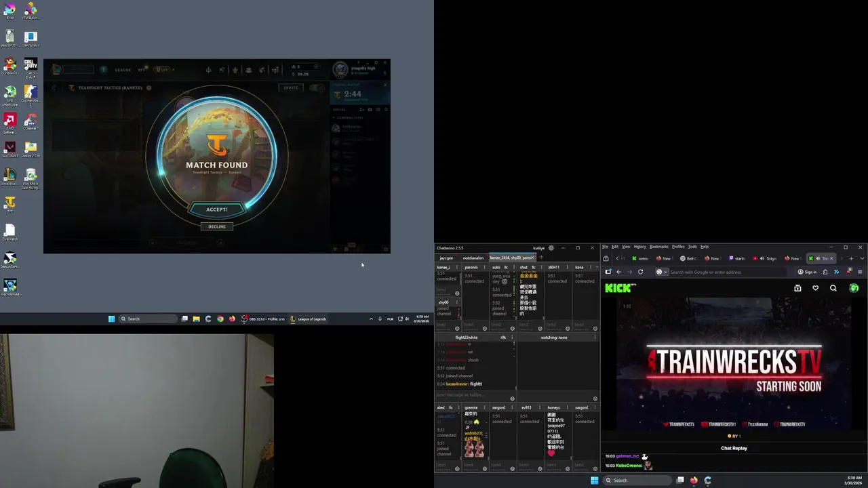Open Chrome from the captured taskbar
Screen dimensions: 868x488
[220, 319]
